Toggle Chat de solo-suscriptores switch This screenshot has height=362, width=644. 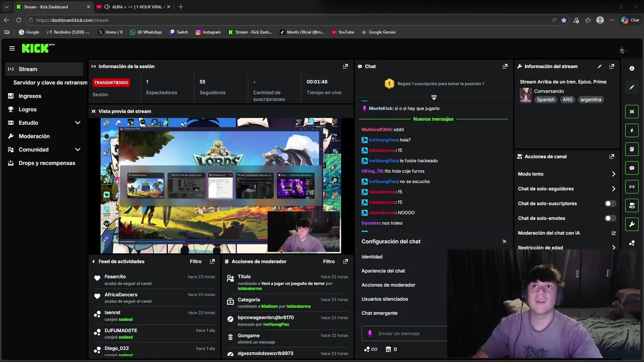(610, 204)
